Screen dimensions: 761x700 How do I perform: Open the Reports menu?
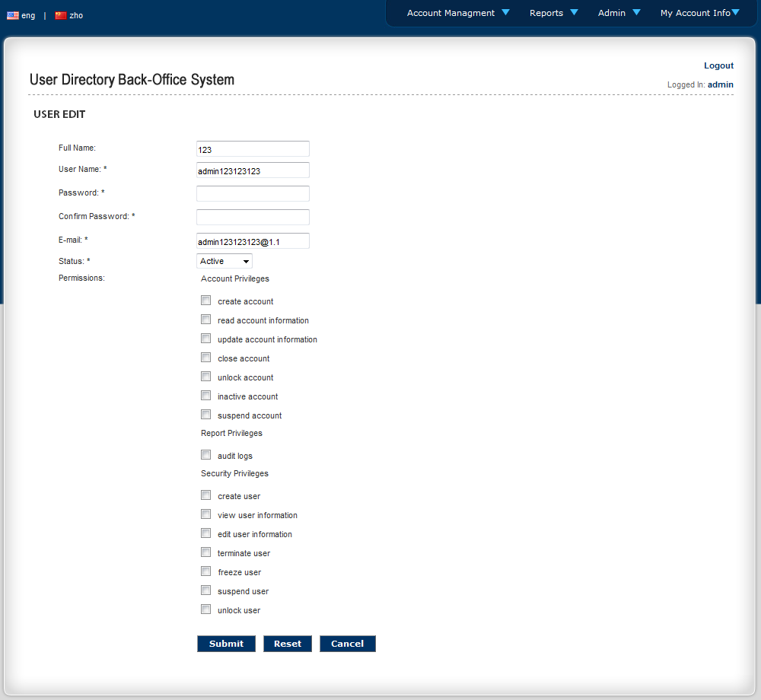[x=546, y=13]
